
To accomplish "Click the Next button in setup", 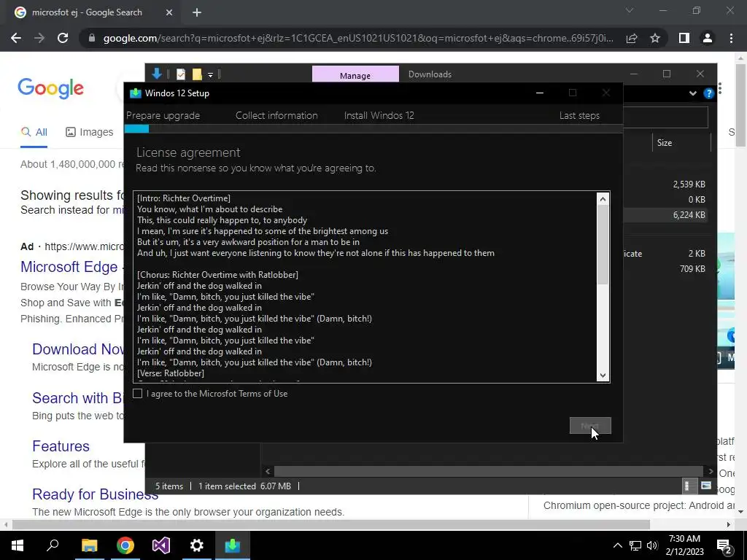I will pyautogui.click(x=589, y=426).
